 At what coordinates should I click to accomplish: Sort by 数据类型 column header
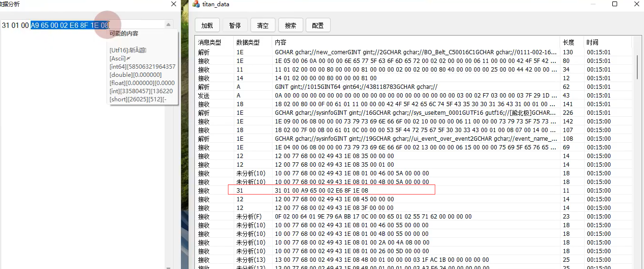pos(253,42)
